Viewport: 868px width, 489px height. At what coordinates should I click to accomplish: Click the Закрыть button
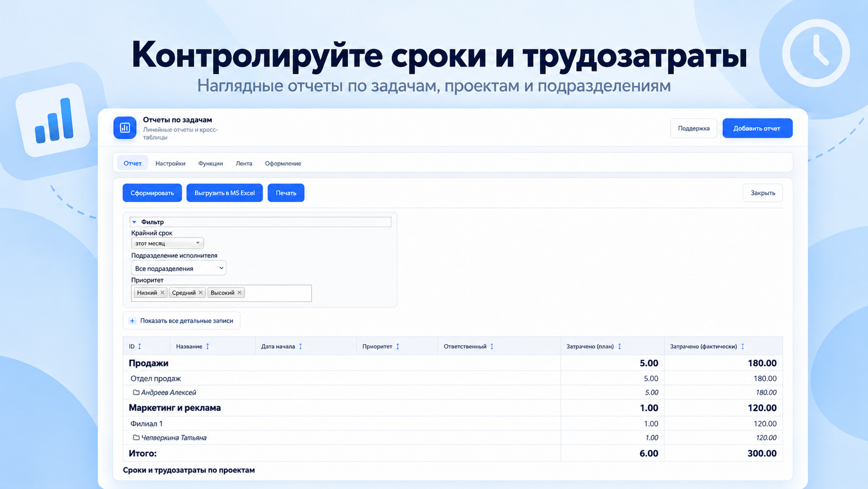pyautogui.click(x=763, y=193)
